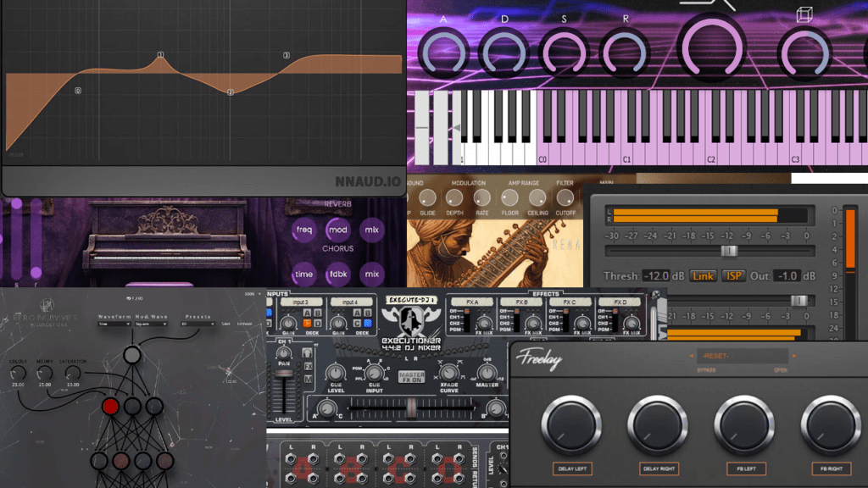Toggle ISP mode on the limiter

pyautogui.click(x=733, y=276)
